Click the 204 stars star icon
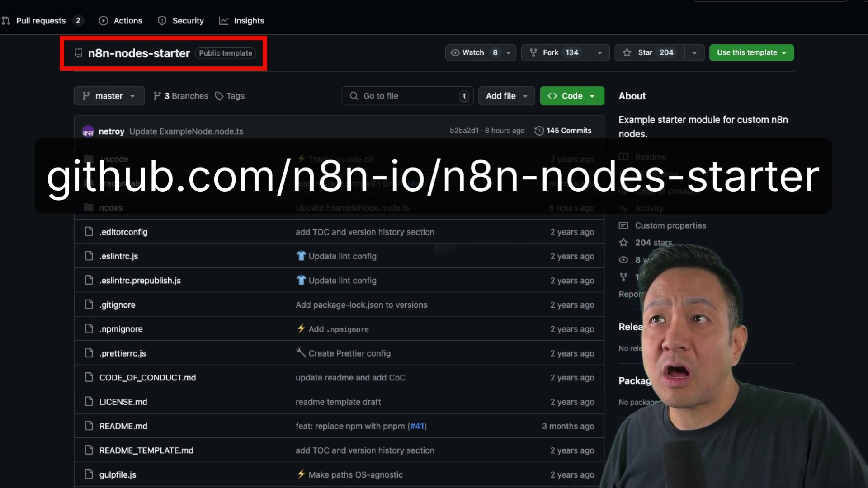Screen dimensions: 868x488 click(623, 243)
